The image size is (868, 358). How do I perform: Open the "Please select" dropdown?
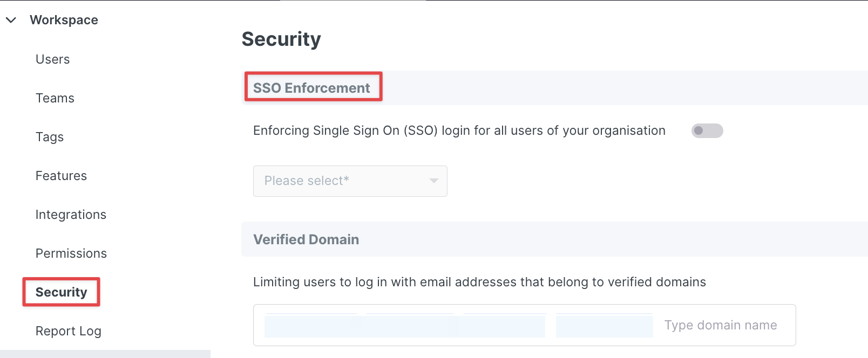[350, 181]
